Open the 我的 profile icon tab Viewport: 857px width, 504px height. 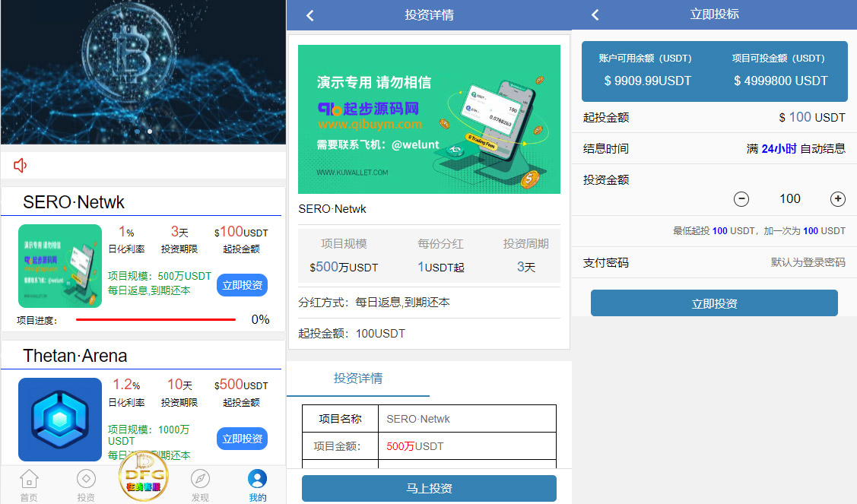(x=258, y=479)
